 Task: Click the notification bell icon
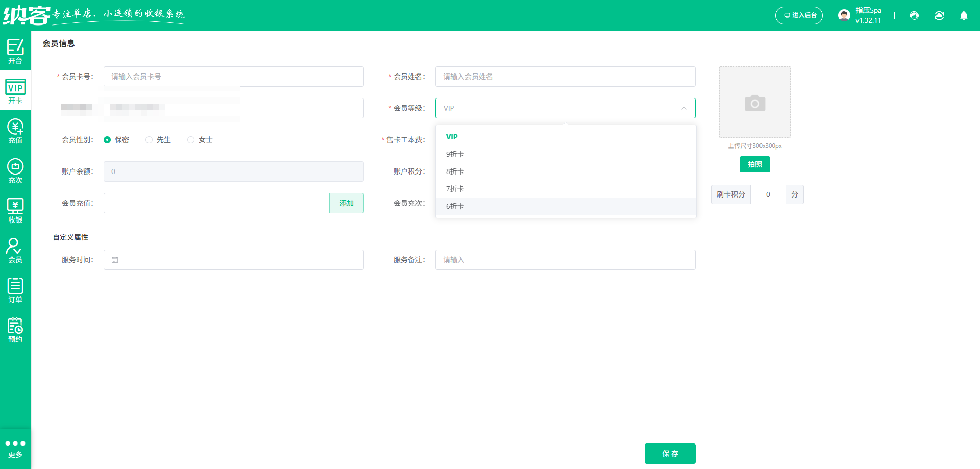[x=964, y=16]
